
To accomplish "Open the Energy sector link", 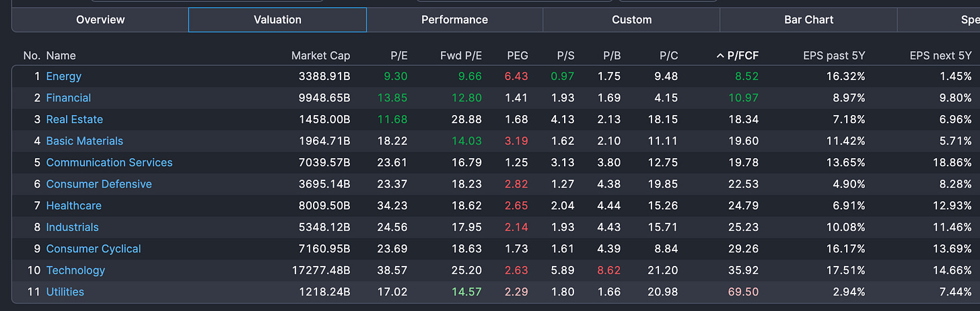I will (63, 76).
